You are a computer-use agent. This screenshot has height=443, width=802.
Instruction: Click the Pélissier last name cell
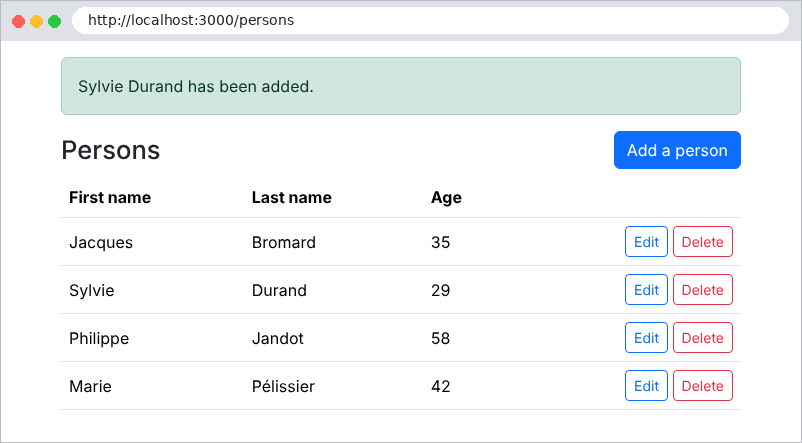point(283,386)
